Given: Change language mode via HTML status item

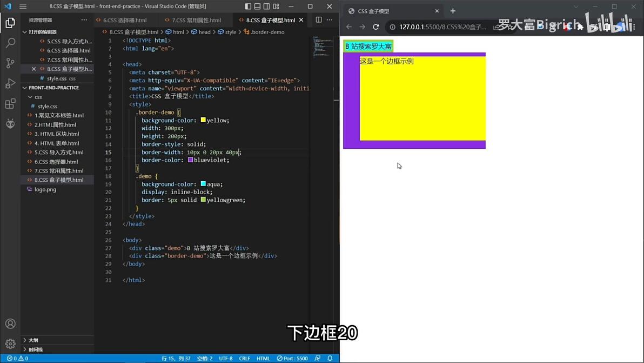Looking at the screenshot, I should coord(263,359).
